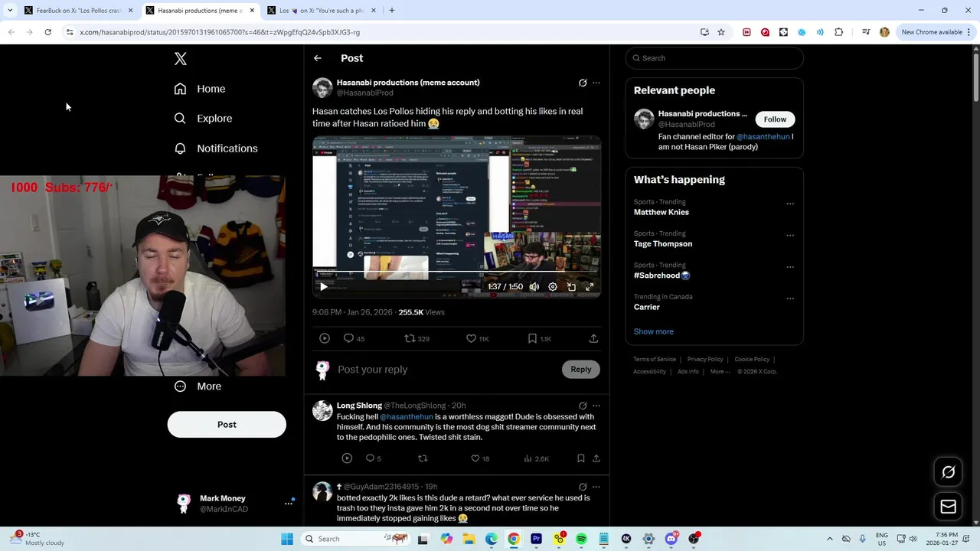This screenshot has width=980, height=551.
Task: Click the X Search box
Action: [x=714, y=58]
